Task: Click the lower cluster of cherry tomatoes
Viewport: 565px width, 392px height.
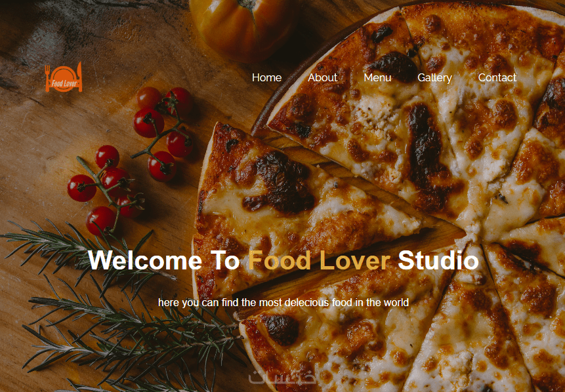Action: coord(105,190)
